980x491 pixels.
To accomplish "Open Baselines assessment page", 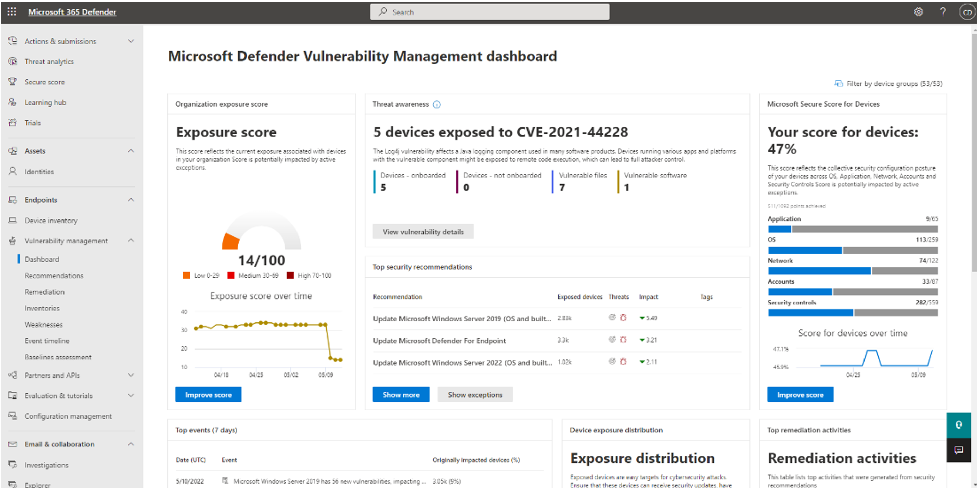I will pyautogui.click(x=58, y=357).
